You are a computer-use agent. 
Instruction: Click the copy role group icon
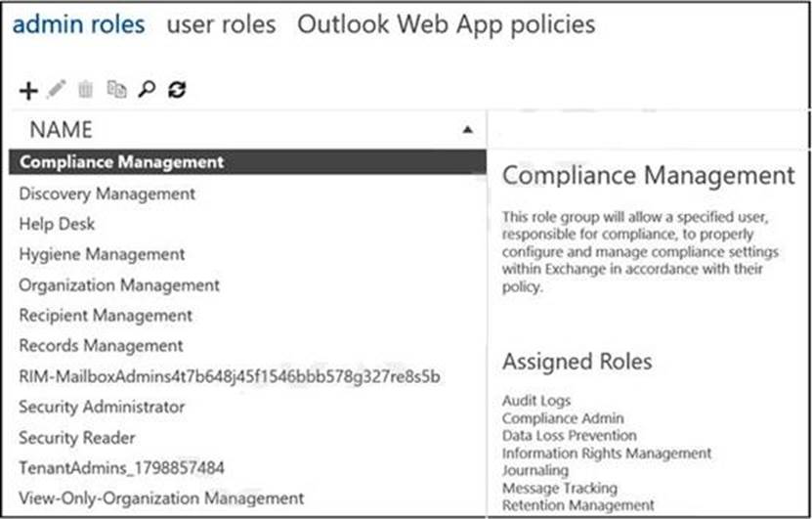click(116, 90)
